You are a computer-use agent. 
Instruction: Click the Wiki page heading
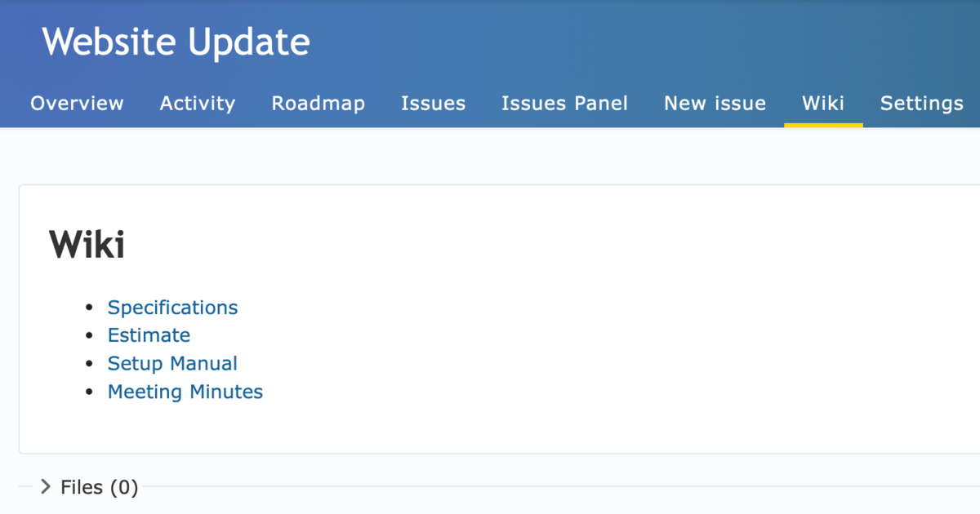[x=87, y=244]
